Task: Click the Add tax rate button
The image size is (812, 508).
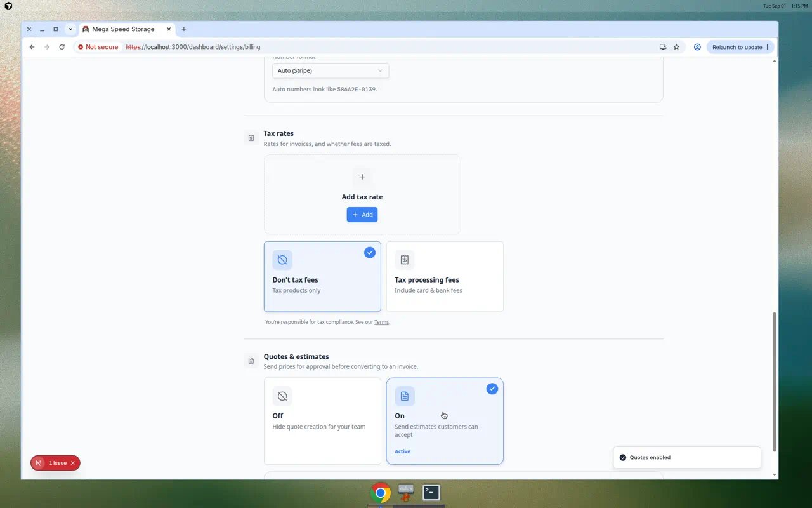Action: (362, 215)
